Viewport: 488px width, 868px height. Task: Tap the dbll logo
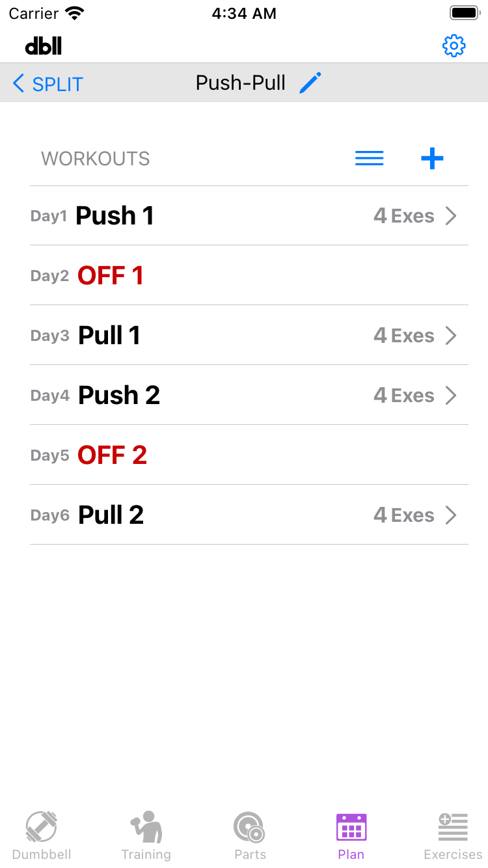[x=44, y=46]
